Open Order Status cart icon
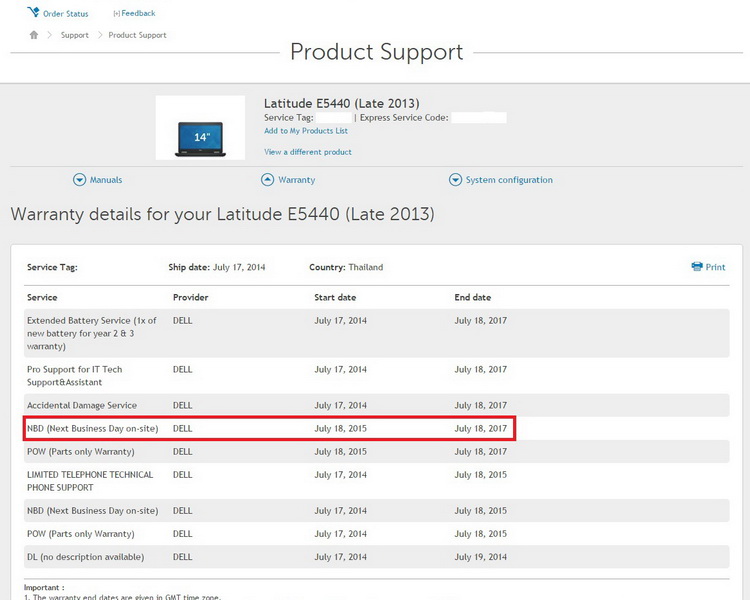 coord(33,11)
